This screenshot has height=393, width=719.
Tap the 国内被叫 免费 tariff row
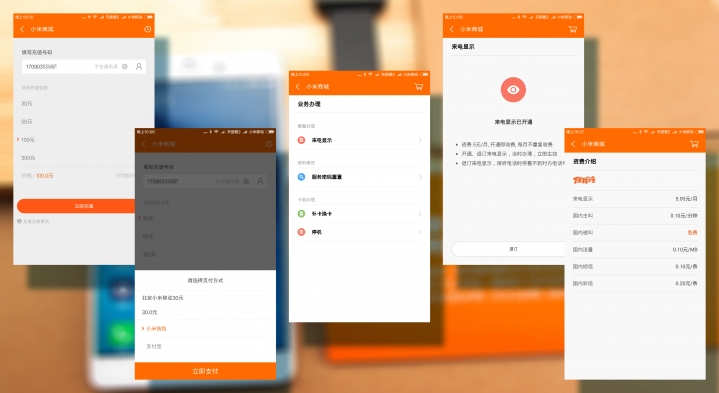(635, 232)
